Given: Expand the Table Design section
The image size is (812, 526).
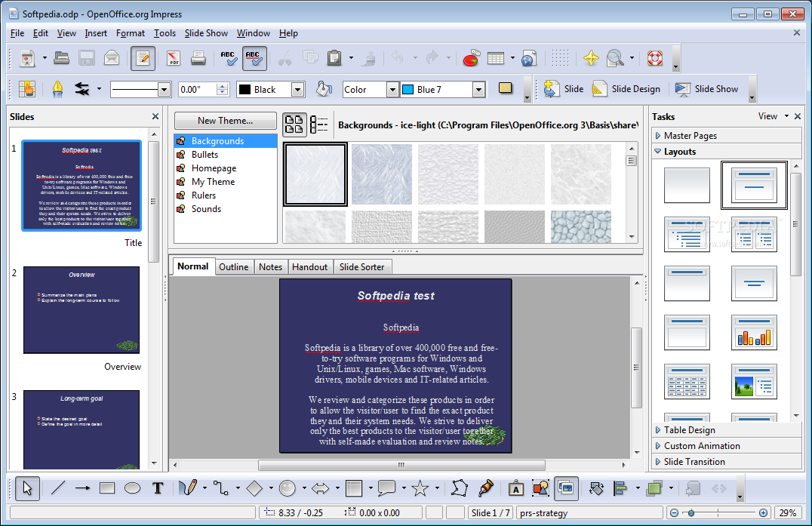Looking at the screenshot, I should click(x=727, y=430).
